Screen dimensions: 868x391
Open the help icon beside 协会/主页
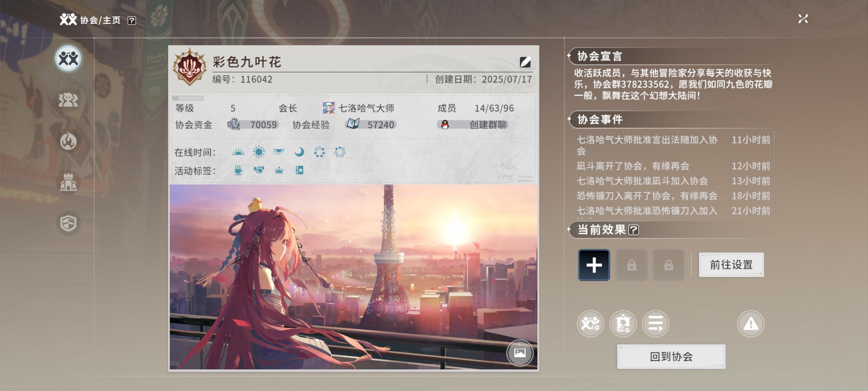click(132, 20)
